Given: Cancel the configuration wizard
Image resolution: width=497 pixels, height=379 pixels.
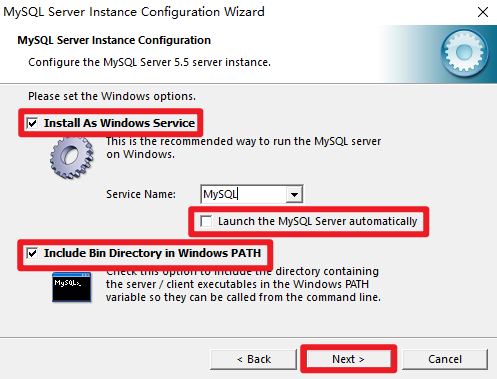Looking at the screenshot, I should point(445,359).
